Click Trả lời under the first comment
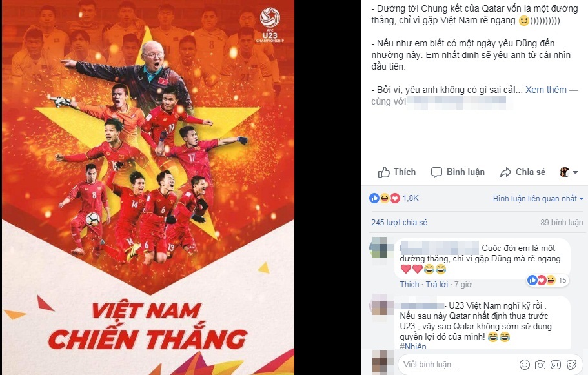This screenshot has width=588, height=375. click(437, 285)
